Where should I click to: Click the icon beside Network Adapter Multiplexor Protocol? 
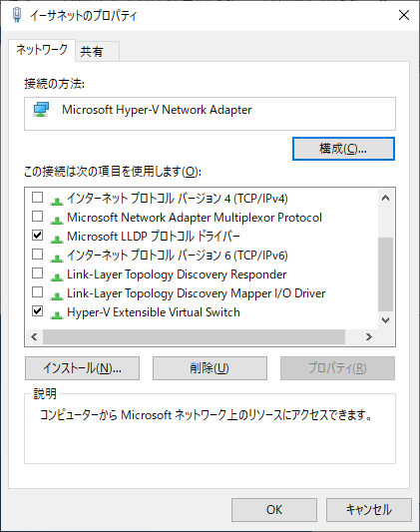57,220
